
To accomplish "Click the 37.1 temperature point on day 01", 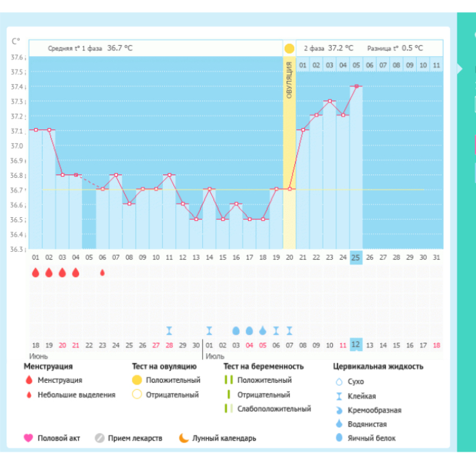I will [x=35, y=130].
